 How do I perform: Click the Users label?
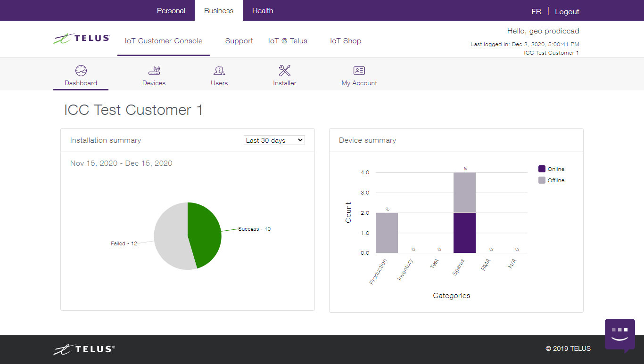tap(219, 83)
